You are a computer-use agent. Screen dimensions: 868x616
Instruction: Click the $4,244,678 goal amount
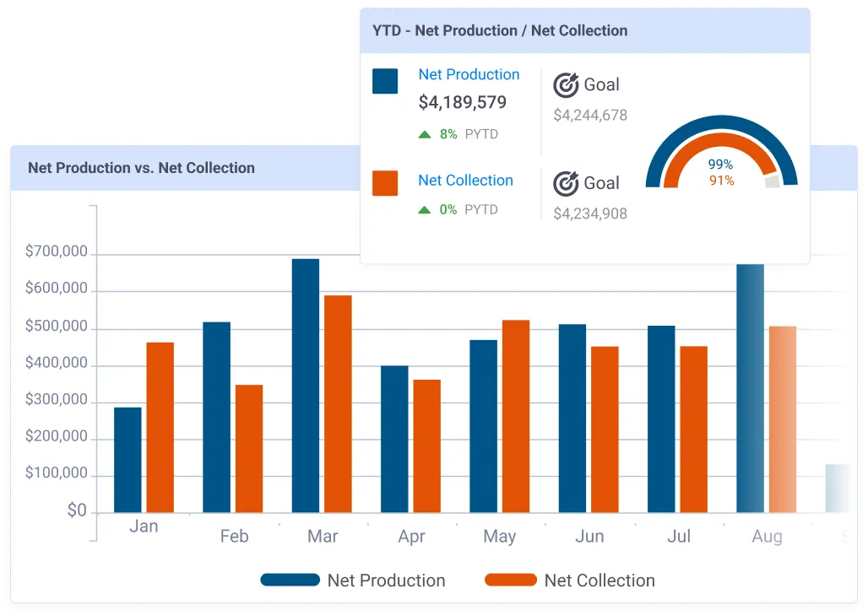pos(590,115)
